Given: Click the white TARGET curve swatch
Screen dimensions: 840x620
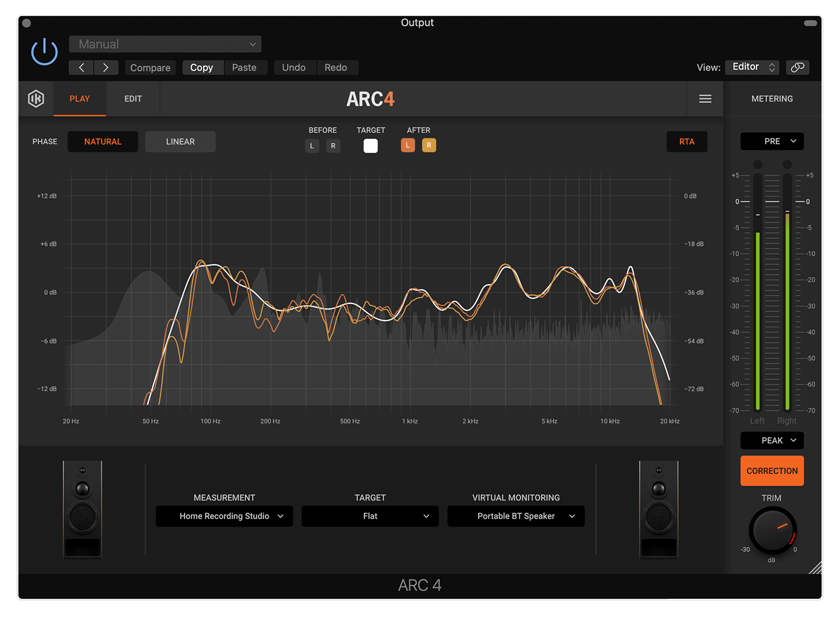Looking at the screenshot, I should tap(370, 145).
